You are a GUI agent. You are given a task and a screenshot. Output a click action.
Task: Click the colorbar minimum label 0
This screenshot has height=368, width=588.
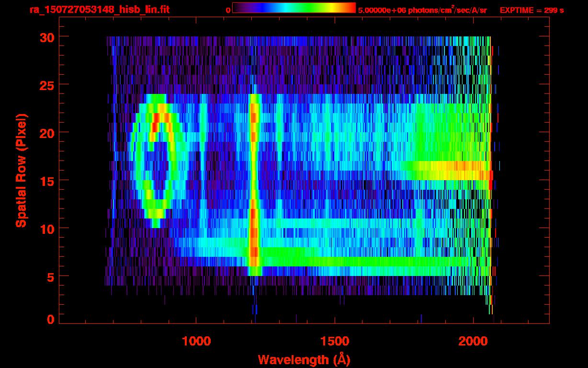pos(228,10)
